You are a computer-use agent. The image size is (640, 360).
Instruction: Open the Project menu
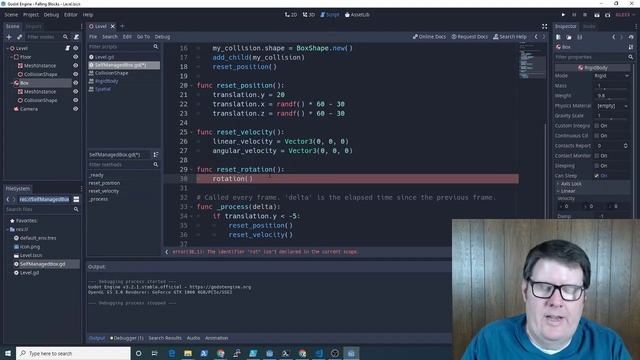(x=31, y=15)
